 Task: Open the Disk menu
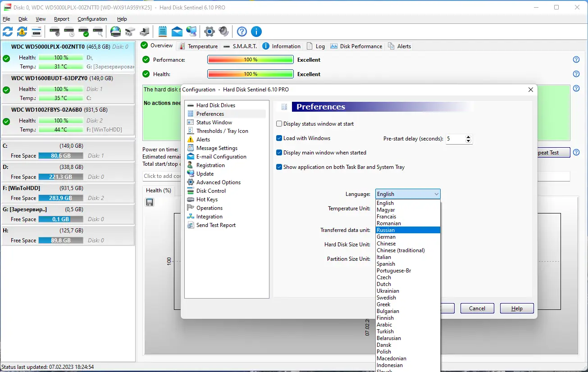point(23,19)
